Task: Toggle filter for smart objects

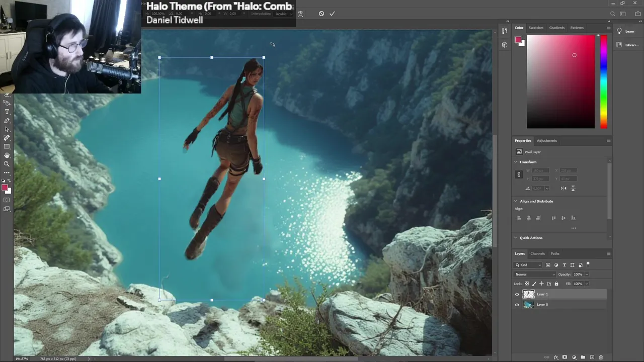Action: (x=580, y=265)
